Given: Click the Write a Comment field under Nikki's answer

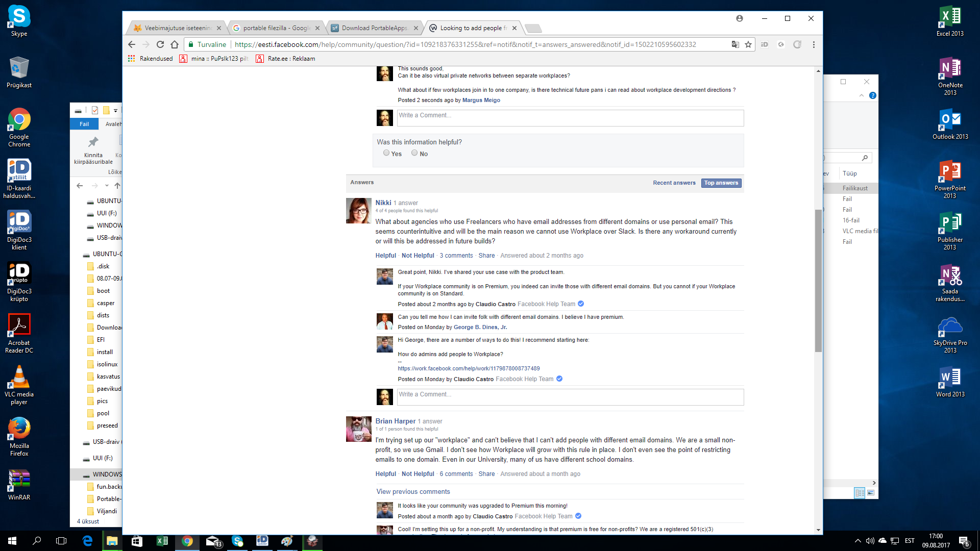Looking at the screenshot, I should (x=570, y=397).
